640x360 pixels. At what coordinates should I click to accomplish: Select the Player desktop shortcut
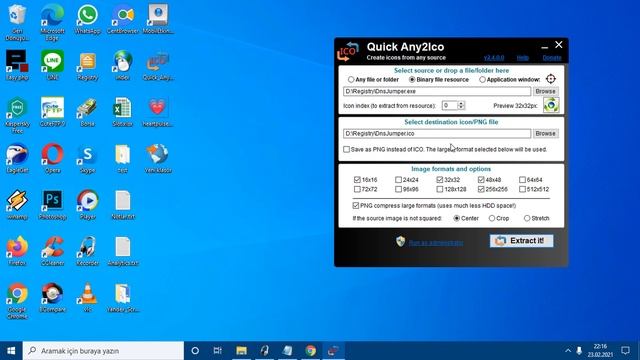(87, 205)
